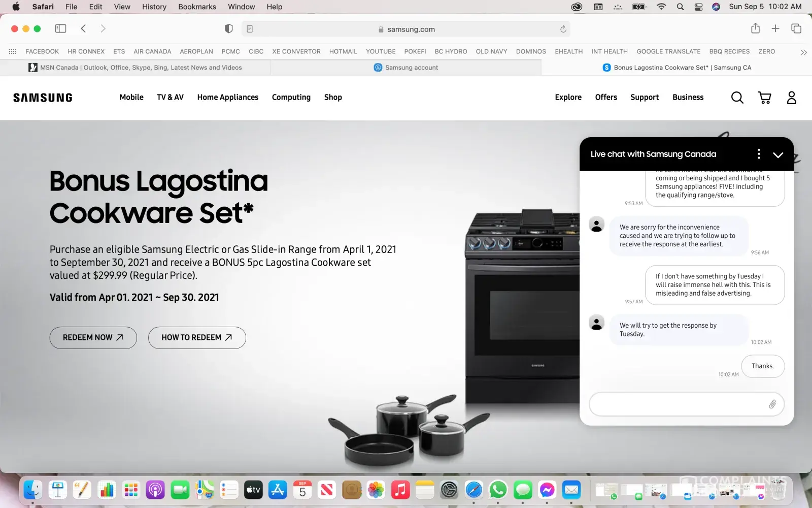Viewport: 812px width, 508px height.
Task: Click the privacy report shield icon
Action: [229, 29]
